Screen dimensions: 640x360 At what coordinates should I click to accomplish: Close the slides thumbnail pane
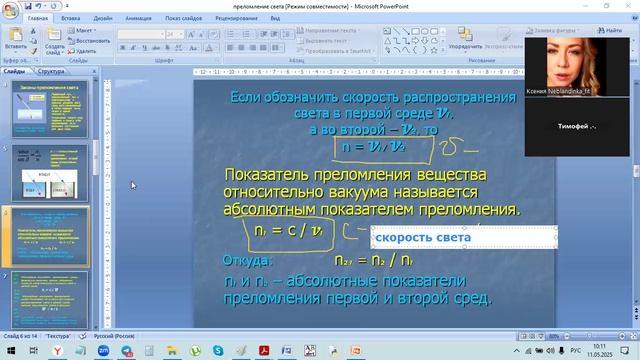(95, 71)
